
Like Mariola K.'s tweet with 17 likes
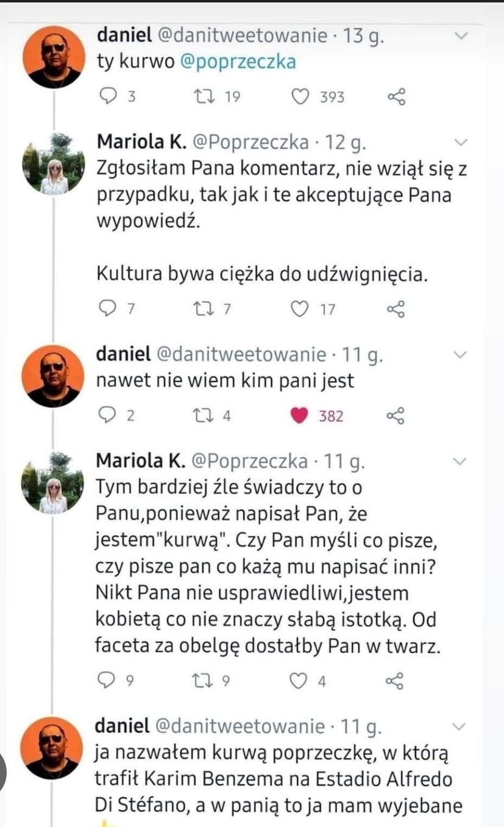299,310
